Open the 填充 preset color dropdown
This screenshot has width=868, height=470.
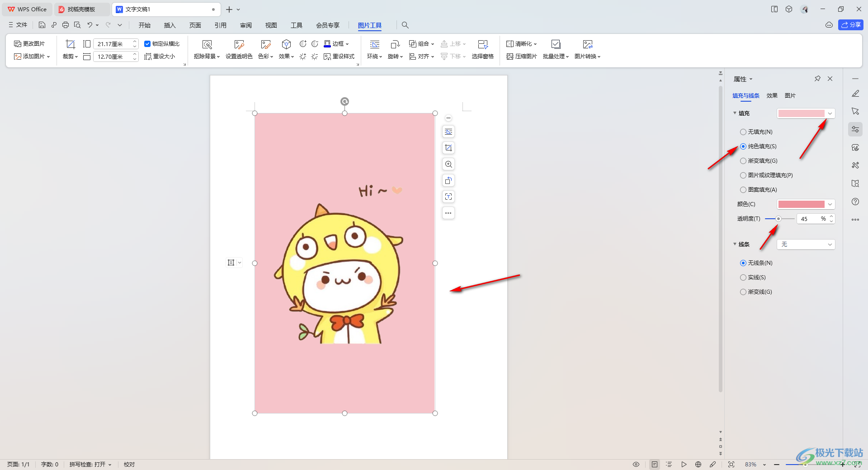pyautogui.click(x=806, y=113)
